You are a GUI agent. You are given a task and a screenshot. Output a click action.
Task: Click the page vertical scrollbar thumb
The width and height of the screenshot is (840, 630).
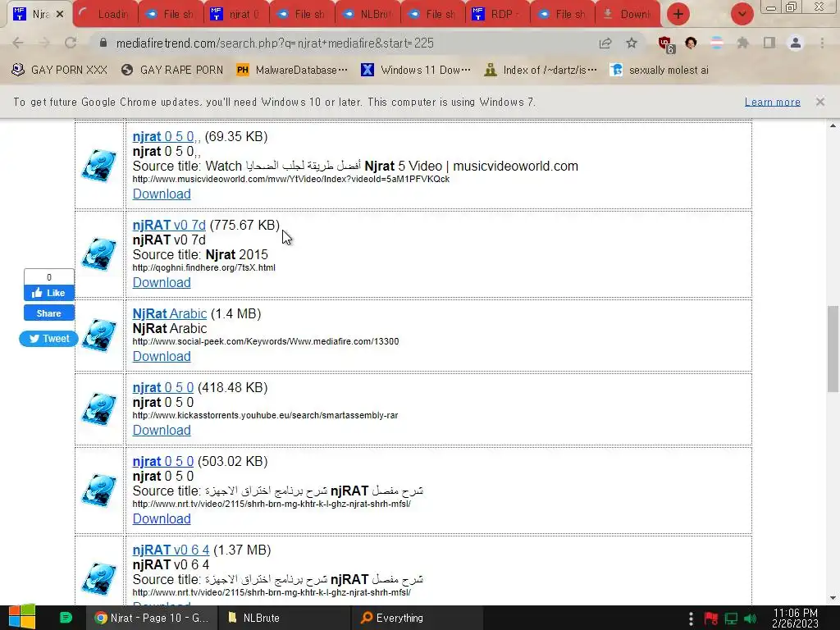pos(833,349)
